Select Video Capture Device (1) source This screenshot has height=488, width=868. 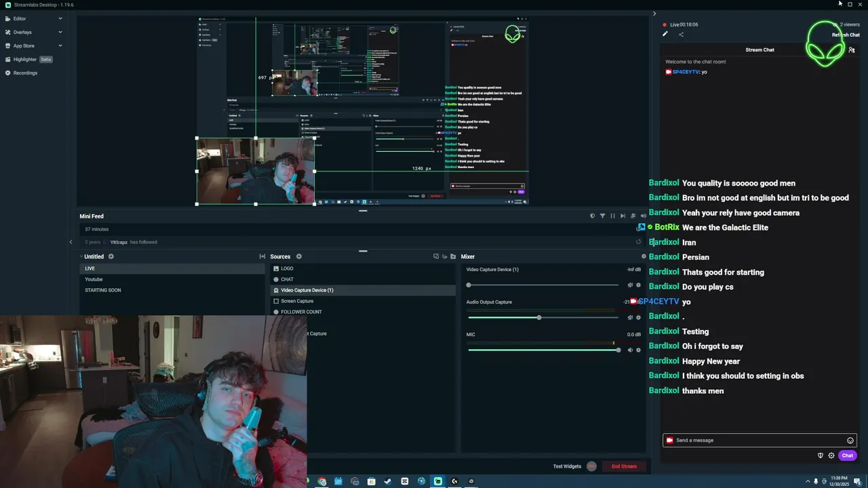[x=363, y=290]
